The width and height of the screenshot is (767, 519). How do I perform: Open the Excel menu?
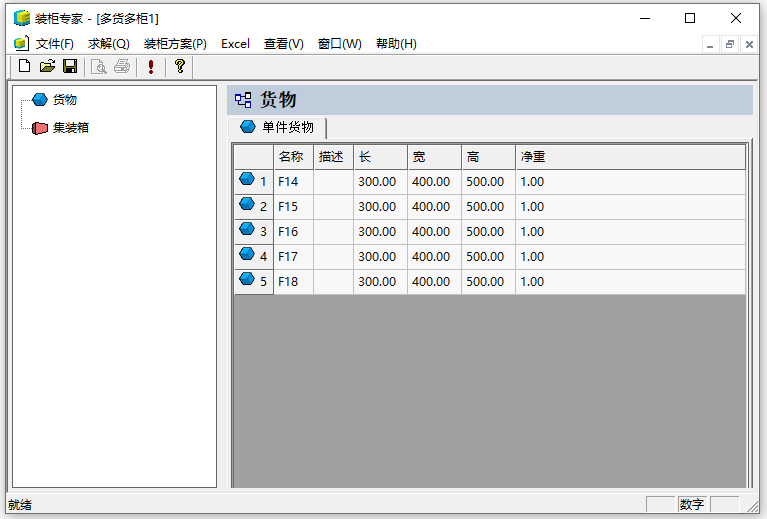[235, 44]
